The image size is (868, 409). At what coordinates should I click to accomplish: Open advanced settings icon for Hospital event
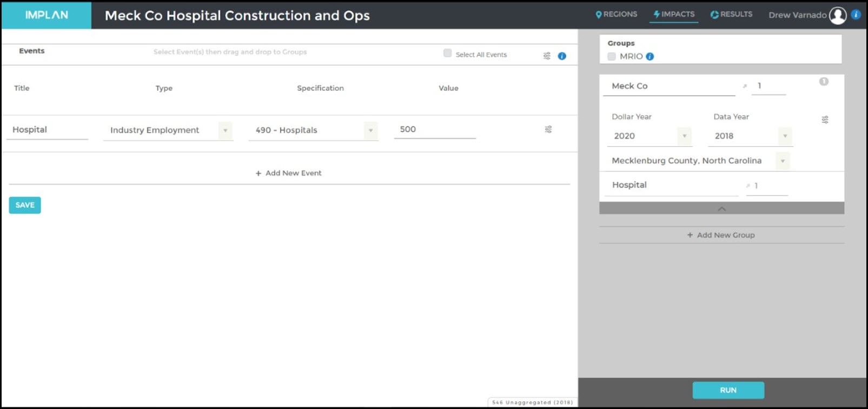pos(548,129)
